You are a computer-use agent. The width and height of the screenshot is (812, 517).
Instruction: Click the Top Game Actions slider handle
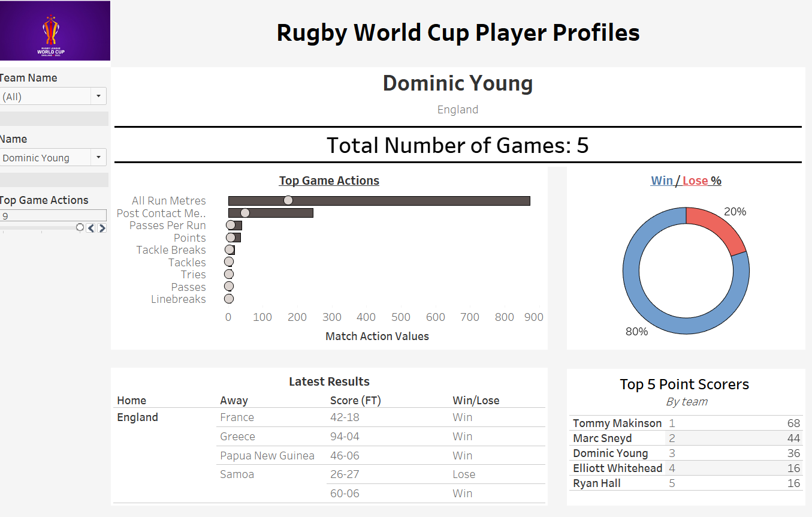pyautogui.click(x=80, y=227)
